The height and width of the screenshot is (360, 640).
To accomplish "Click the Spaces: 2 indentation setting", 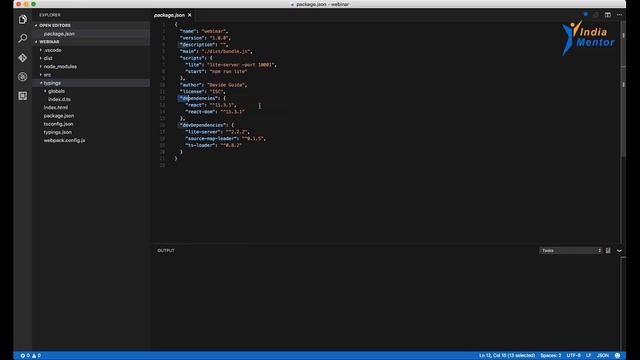I will coord(551,356).
